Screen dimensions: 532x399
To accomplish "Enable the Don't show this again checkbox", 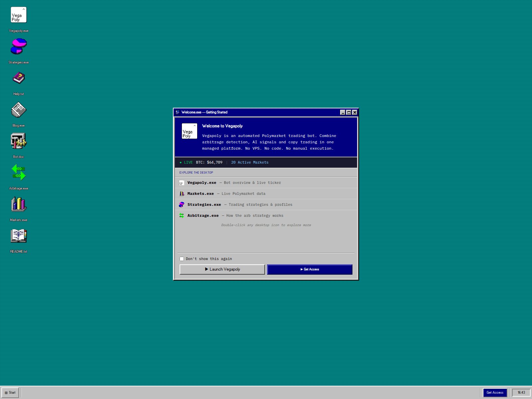I will [x=182, y=259].
